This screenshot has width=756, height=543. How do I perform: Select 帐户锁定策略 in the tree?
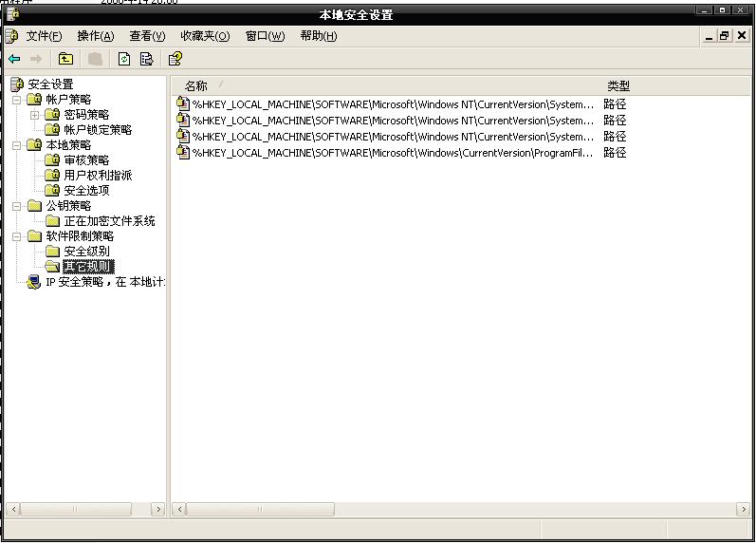click(x=98, y=129)
